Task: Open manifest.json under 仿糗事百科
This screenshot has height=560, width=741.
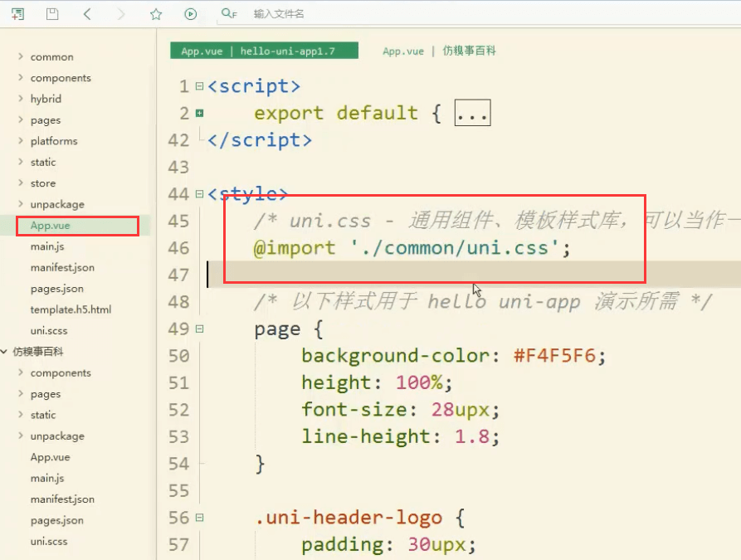Action: pyautogui.click(x=62, y=499)
